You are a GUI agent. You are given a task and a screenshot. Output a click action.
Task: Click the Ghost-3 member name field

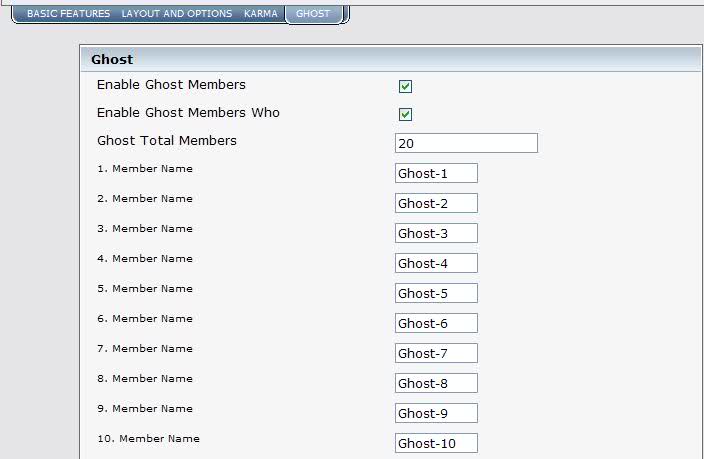436,233
